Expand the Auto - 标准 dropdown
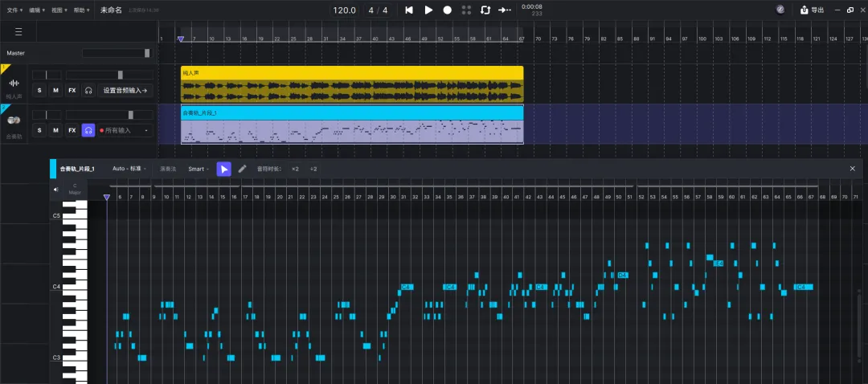Screen dimensions: 868x384 pos(129,169)
